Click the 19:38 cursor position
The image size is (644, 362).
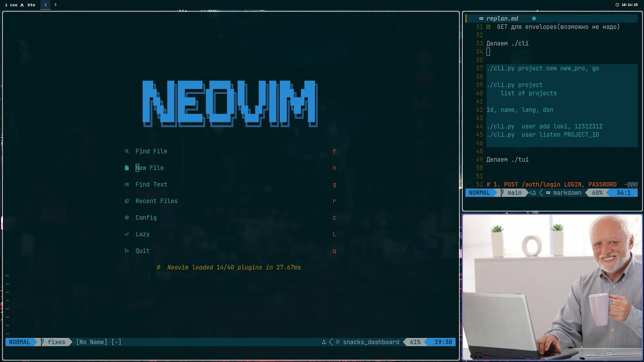coord(443,342)
